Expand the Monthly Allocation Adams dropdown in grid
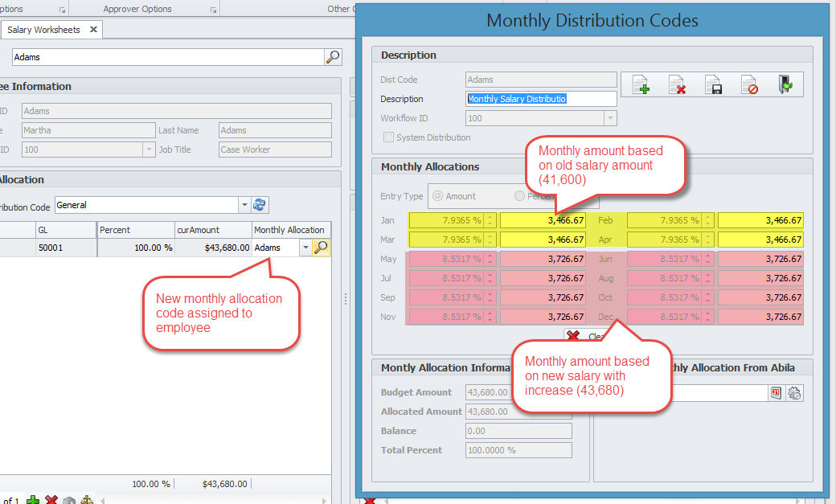836x504 pixels. click(x=305, y=248)
